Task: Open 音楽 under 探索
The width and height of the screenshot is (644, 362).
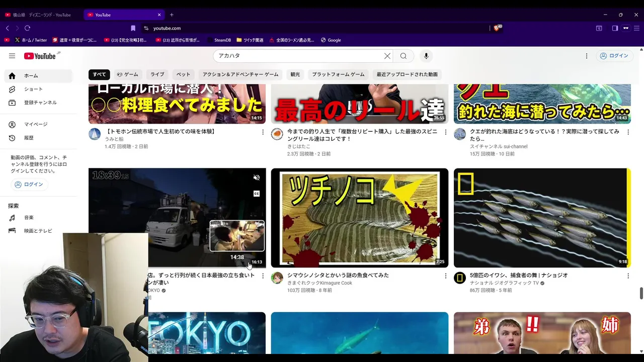Action: tap(39, 218)
